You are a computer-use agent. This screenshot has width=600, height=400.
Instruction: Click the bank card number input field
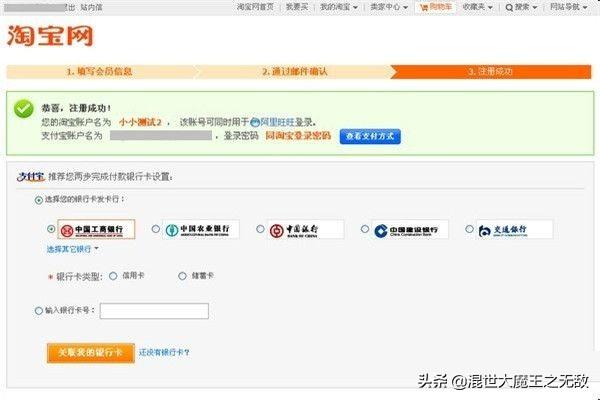coord(154,311)
